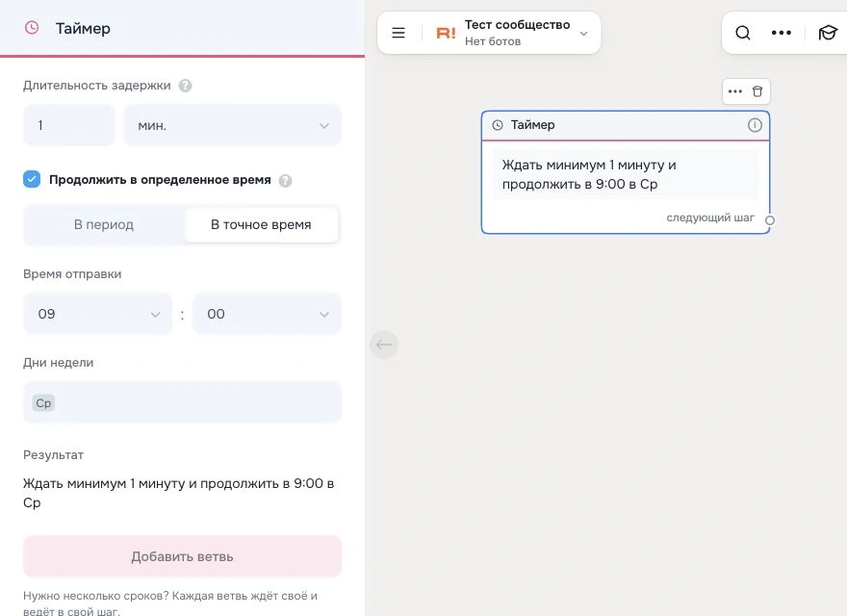Open help icon next to Продолжить в определенное время
This screenshot has width=847, height=616.
coord(285,181)
